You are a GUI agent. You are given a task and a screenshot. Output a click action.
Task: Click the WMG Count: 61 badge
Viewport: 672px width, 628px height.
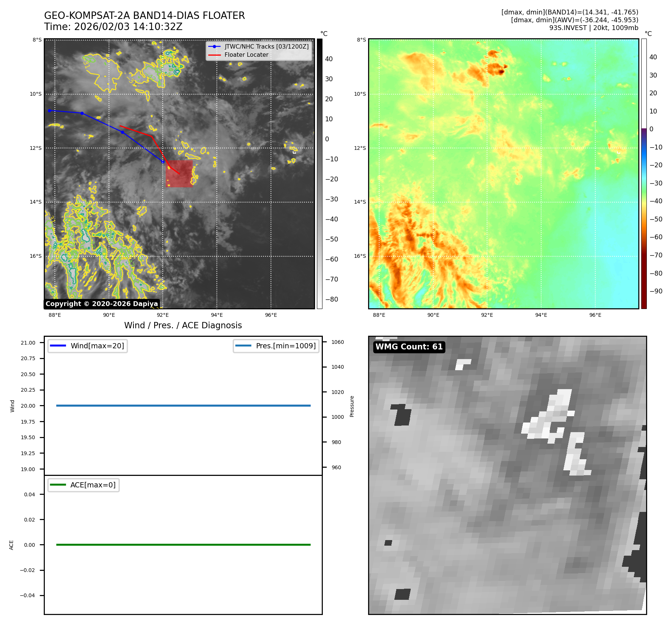[x=409, y=347]
